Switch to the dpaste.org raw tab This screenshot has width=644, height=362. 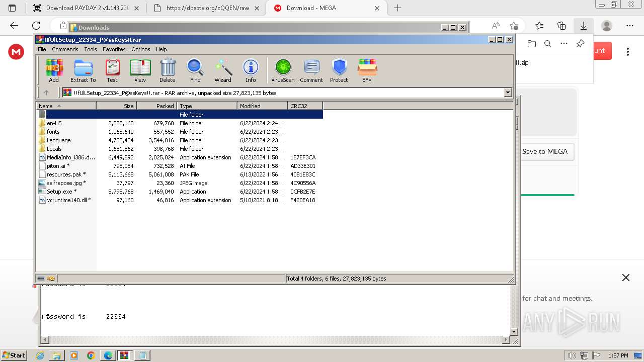[x=207, y=8]
